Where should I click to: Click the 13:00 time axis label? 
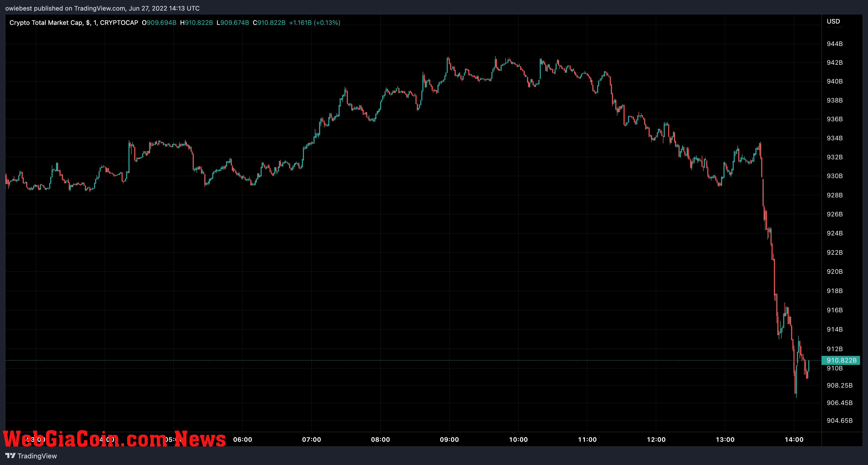[725, 439]
